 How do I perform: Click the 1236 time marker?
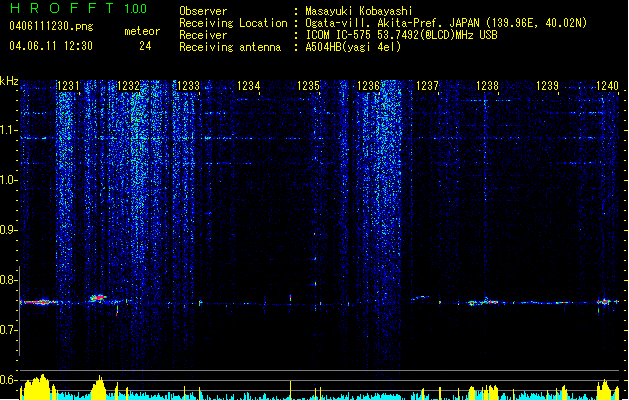368,86
